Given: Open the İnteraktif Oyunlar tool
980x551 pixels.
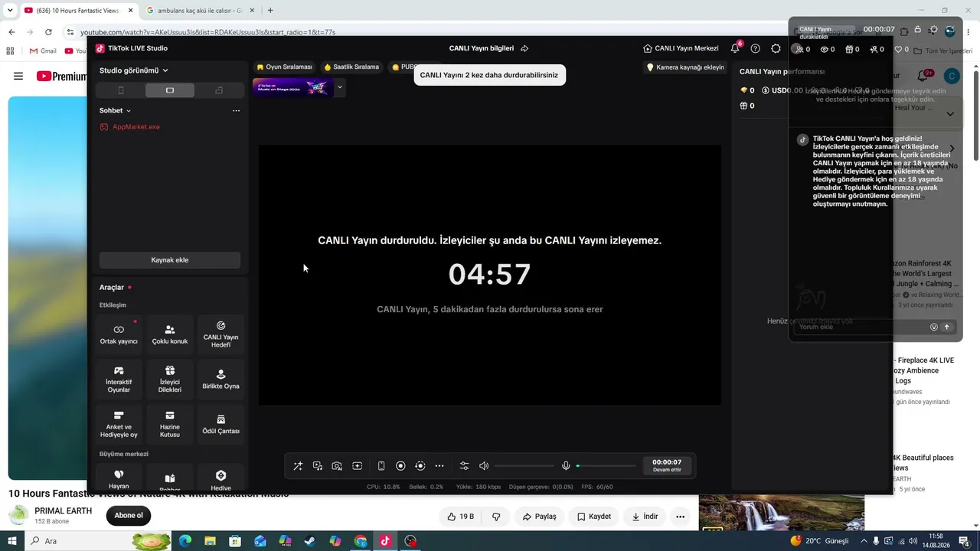Looking at the screenshot, I should tap(119, 380).
